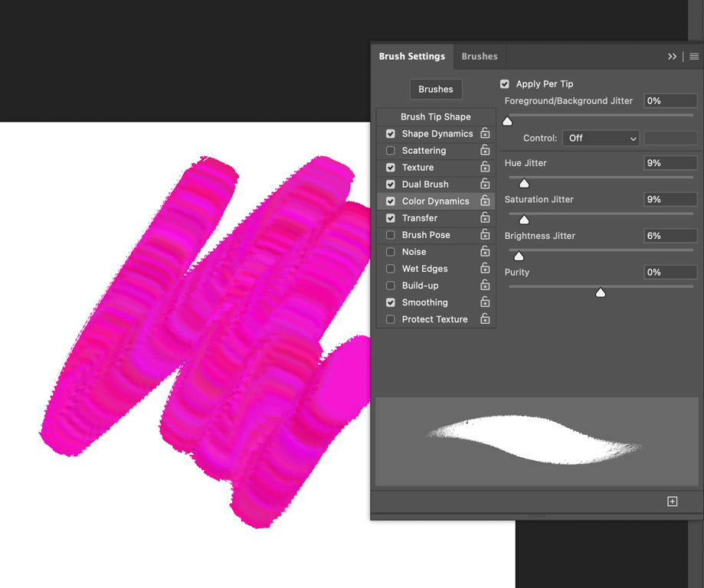Switch to the Brush Settings tab

point(411,57)
